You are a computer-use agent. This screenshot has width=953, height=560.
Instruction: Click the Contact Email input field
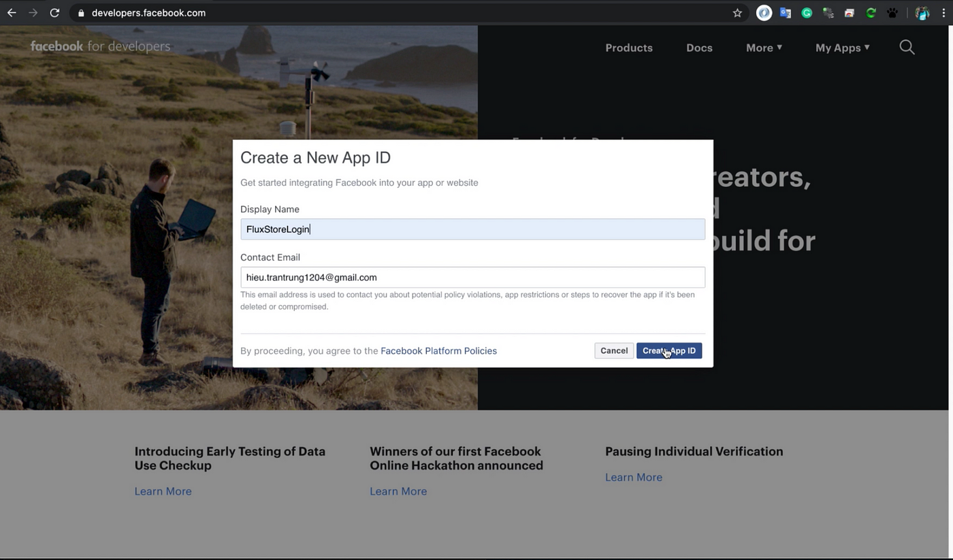point(472,277)
